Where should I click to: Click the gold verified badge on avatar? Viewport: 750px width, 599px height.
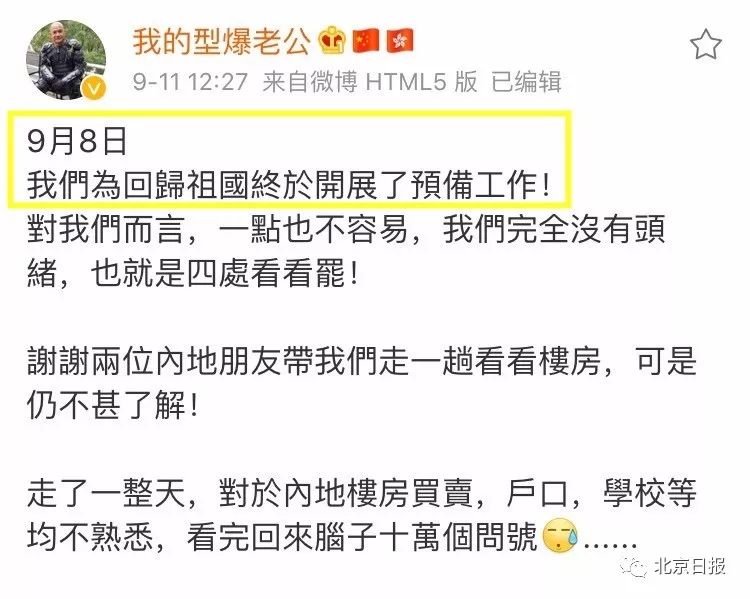[94, 89]
